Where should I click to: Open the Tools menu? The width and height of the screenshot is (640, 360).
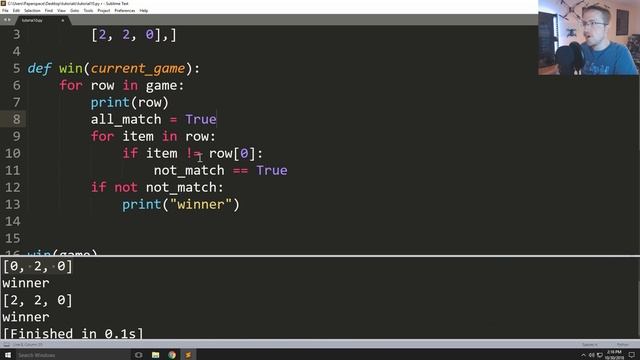tap(88, 11)
